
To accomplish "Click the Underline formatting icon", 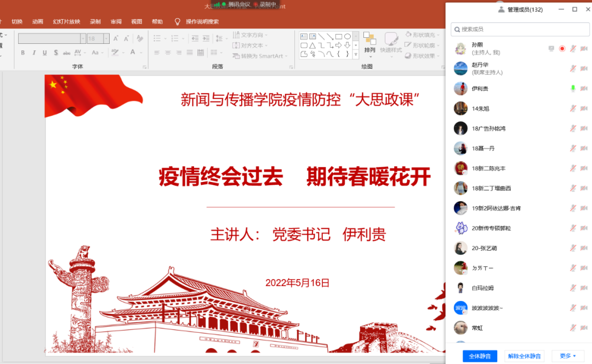I will tap(45, 53).
